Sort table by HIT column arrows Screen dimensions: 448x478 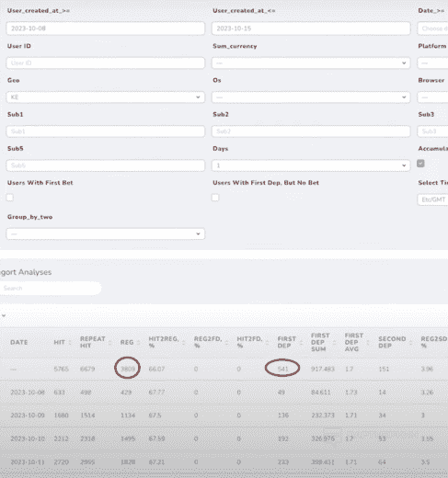point(70,342)
